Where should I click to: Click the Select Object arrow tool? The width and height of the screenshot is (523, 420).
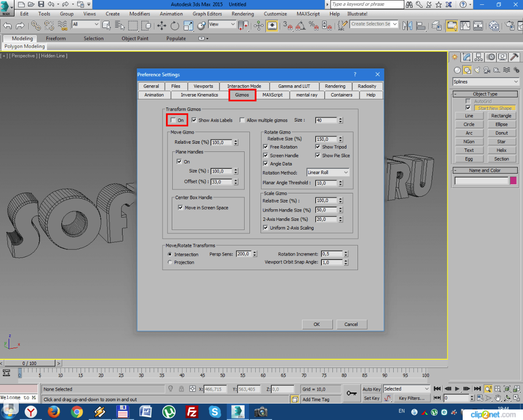tap(107, 26)
